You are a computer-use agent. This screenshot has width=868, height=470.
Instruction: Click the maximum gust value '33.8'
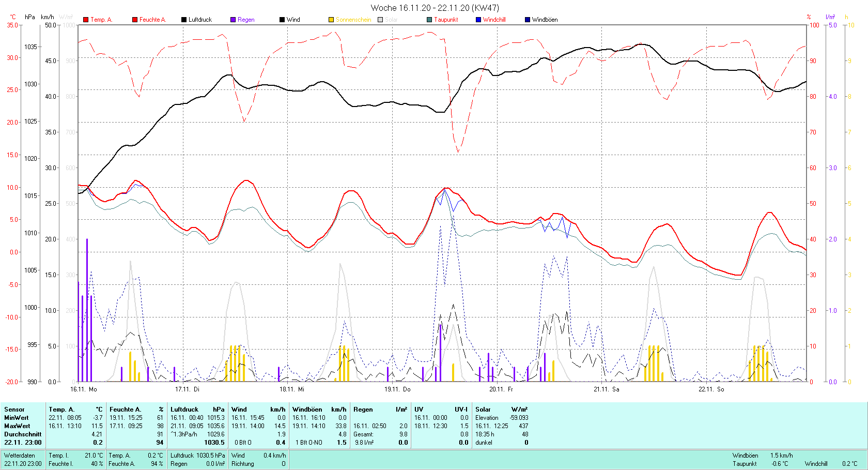[x=341, y=426]
